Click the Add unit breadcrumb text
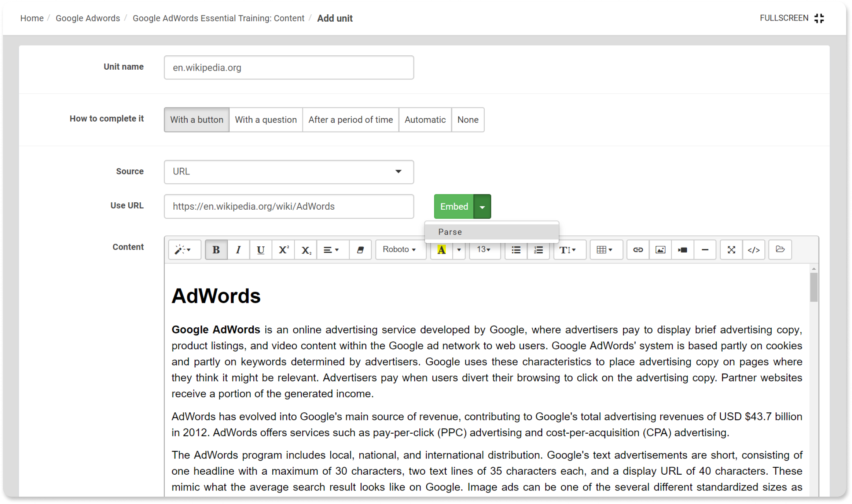 [335, 18]
